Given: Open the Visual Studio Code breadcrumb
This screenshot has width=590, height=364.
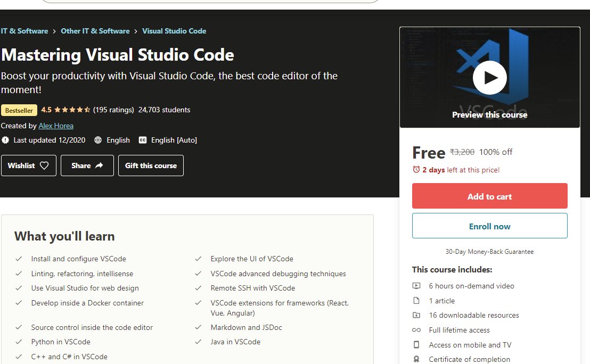Looking at the screenshot, I should (174, 31).
